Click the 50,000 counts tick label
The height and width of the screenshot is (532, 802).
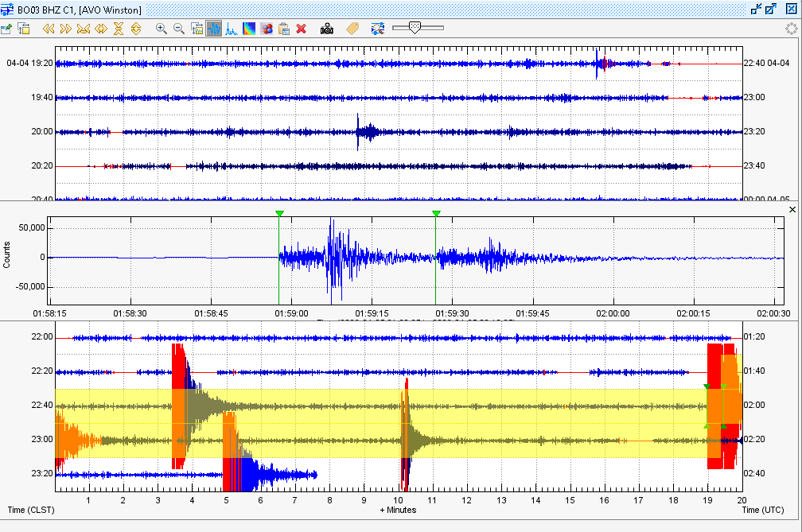point(32,228)
